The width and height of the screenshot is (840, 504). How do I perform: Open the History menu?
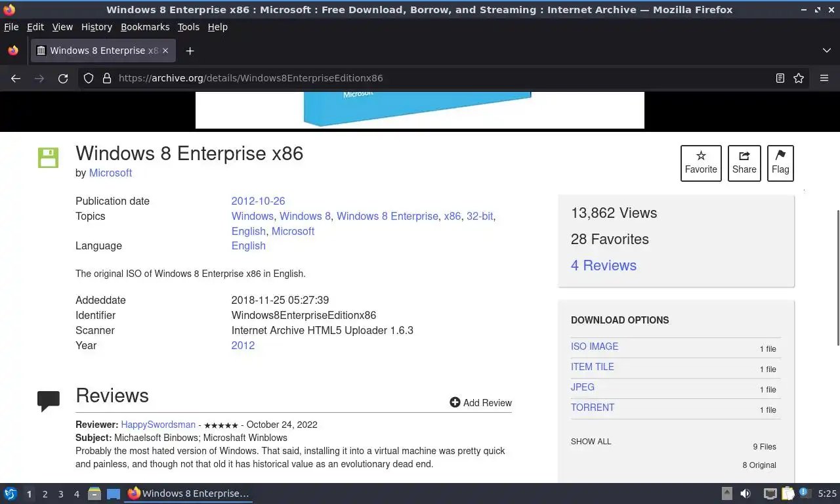[96, 27]
